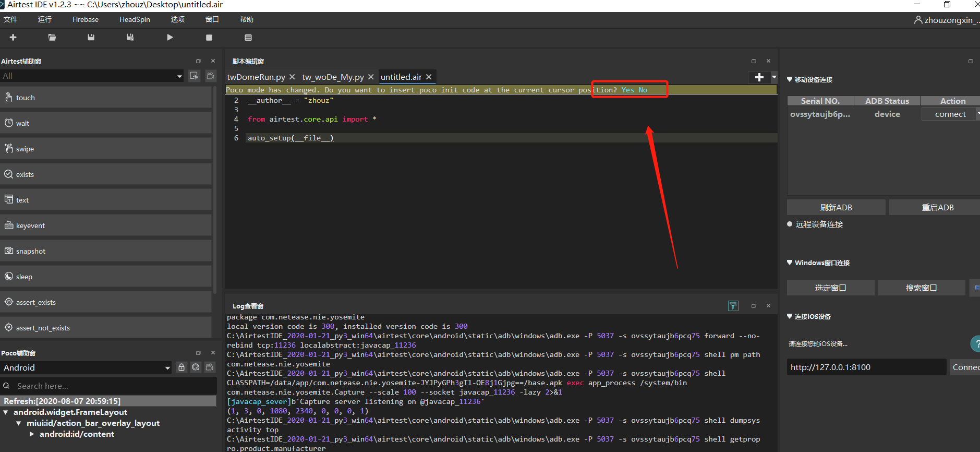Close the untitled.air tab
980x452 pixels.
point(429,77)
